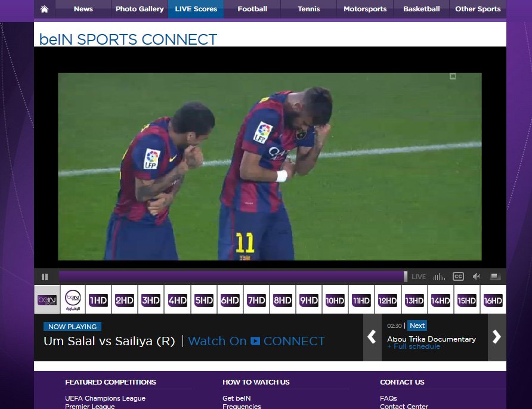Switch to channel 2HD
Screen dimensions: 532x409
click(125, 300)
